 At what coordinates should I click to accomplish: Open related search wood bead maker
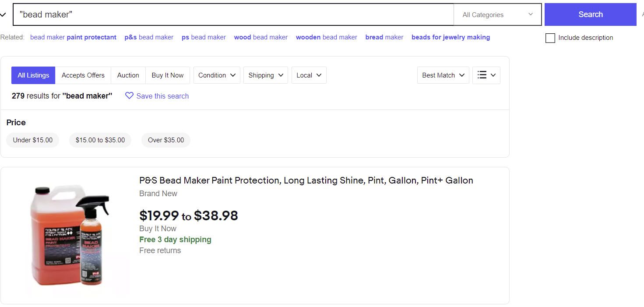260,37
